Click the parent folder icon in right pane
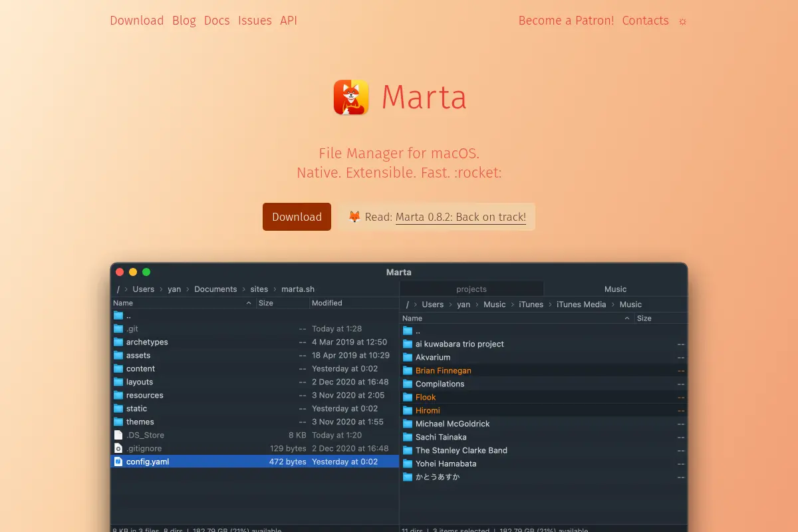Image resolution: width=798 pixels, height=532 pixels. point(408,331)
